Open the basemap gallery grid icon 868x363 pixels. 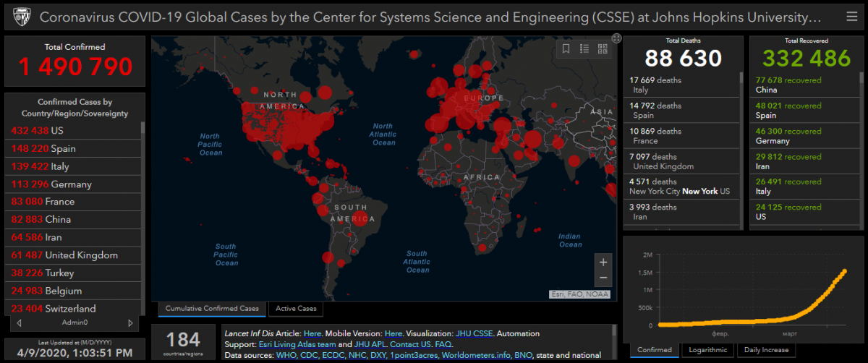603,48
